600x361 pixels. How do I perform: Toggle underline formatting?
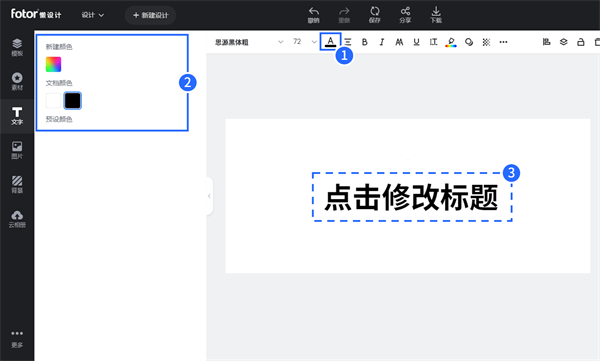(416, 42)
